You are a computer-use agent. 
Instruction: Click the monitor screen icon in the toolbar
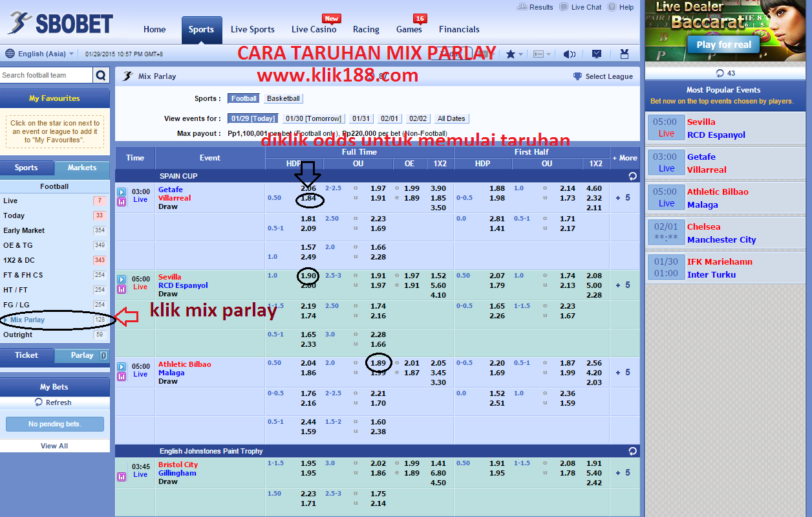[597, 54]
